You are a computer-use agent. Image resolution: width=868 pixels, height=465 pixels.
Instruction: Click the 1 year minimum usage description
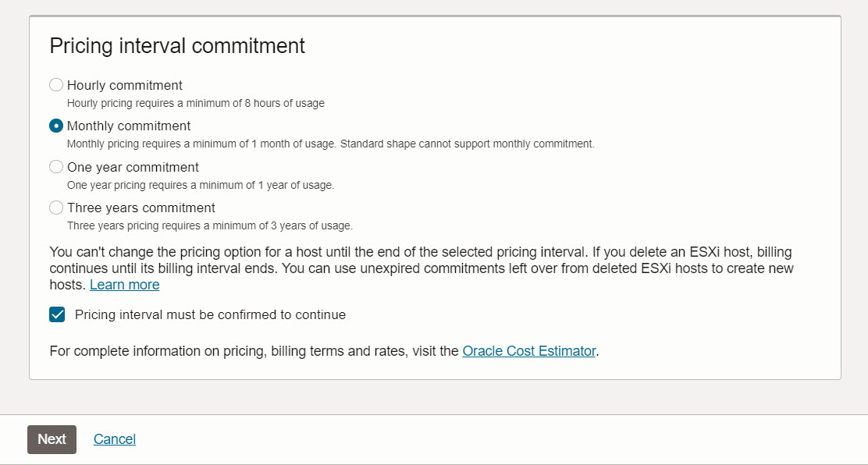point(200,186)
